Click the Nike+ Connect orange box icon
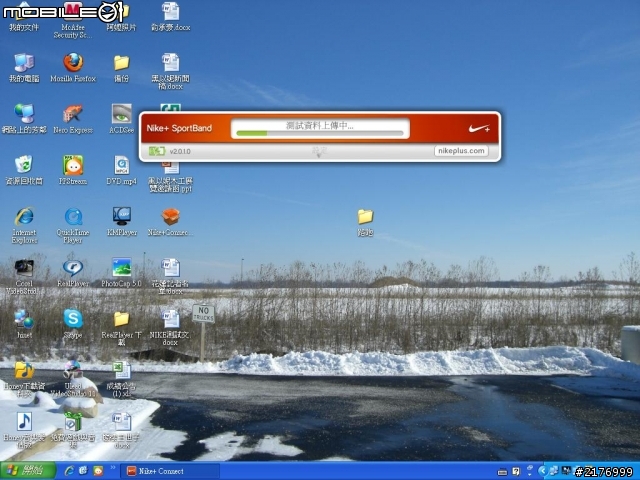 [171, 217]
